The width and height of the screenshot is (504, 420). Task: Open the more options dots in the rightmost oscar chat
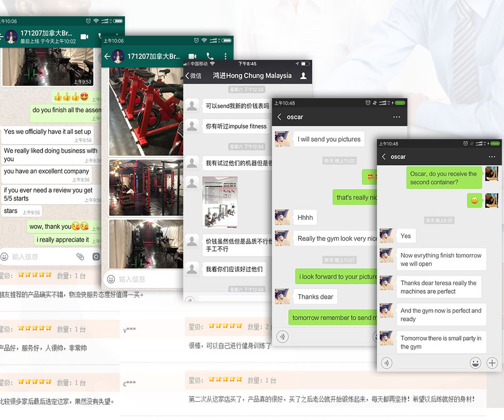pos(491,156)
